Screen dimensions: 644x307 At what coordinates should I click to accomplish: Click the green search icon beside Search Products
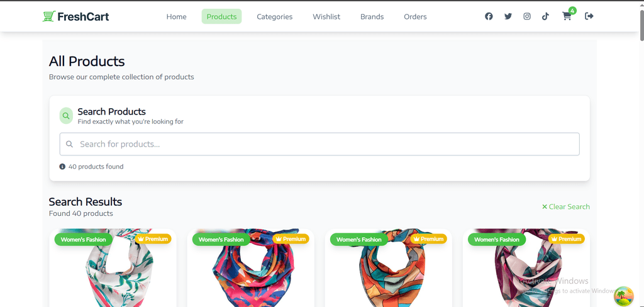[x=66, y=116]
